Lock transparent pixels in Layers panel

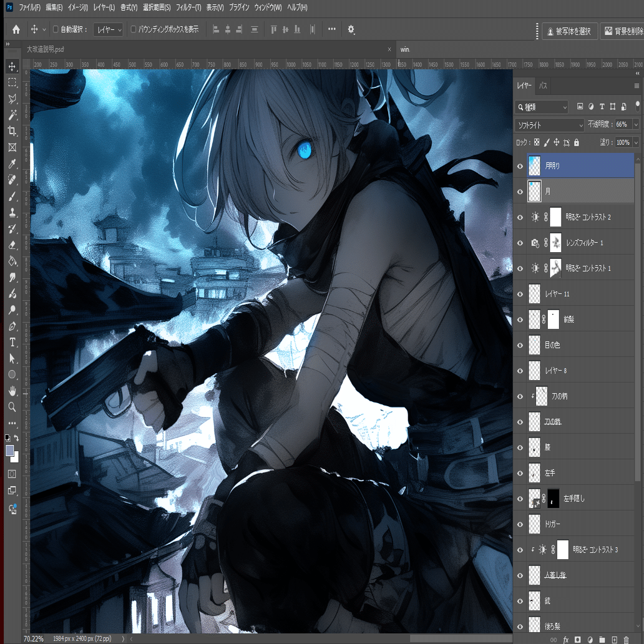point(537,142)
